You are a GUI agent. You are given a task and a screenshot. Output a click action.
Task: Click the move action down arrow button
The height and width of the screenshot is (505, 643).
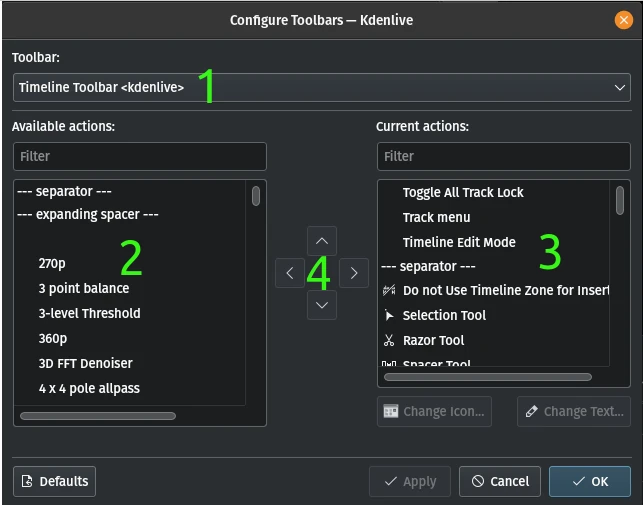pyautogui.click(x=322, y=305)
